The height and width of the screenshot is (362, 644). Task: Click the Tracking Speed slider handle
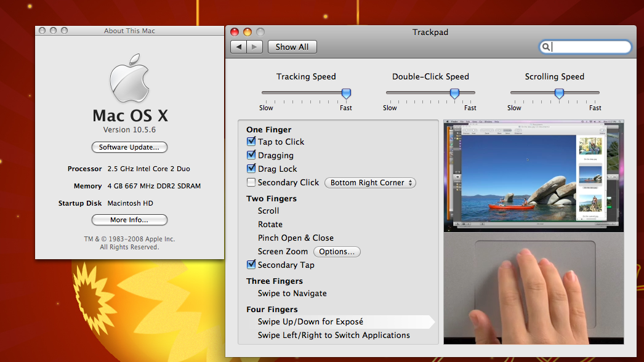[346, 94]
